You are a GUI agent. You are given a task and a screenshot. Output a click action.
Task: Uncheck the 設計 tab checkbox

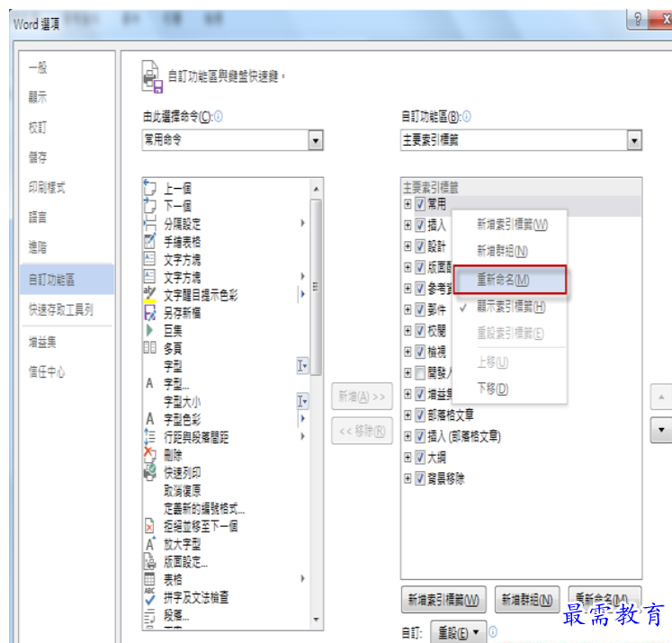point(419,246)
